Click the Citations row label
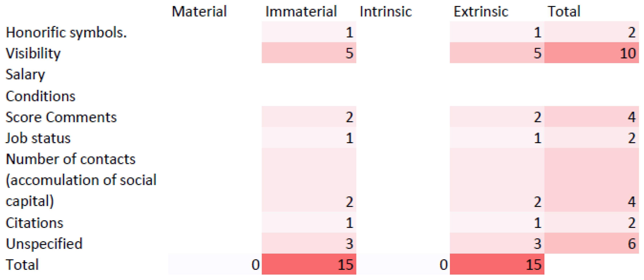This screenshot has width=644, height=280. click(x=34, y=223)
